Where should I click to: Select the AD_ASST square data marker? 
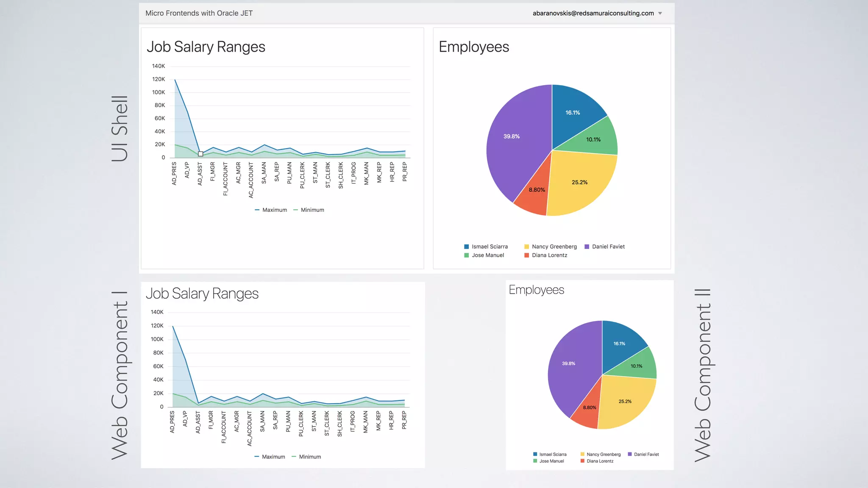pyautogui.click(x=200, y=154)
